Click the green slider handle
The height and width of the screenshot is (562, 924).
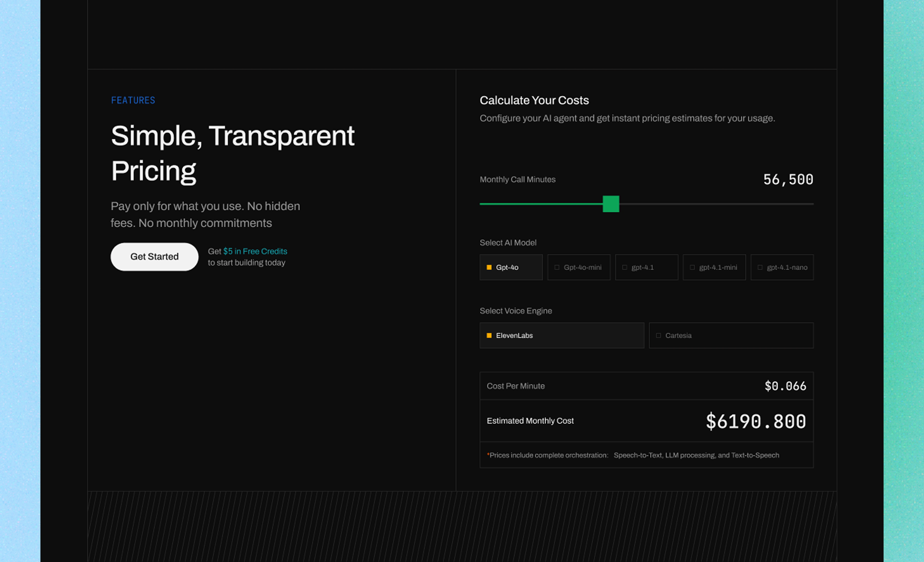(610, 204)
